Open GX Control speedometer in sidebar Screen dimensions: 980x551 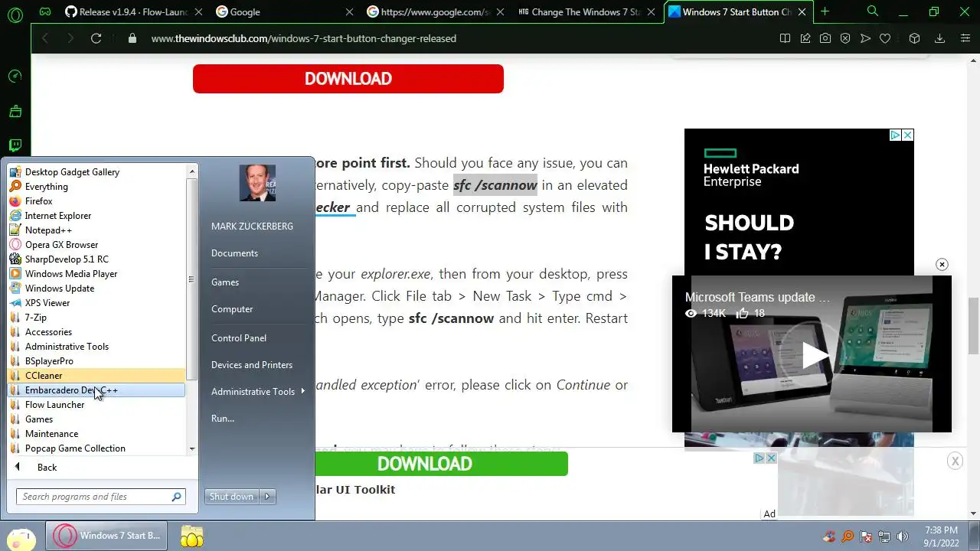(15, 76)
